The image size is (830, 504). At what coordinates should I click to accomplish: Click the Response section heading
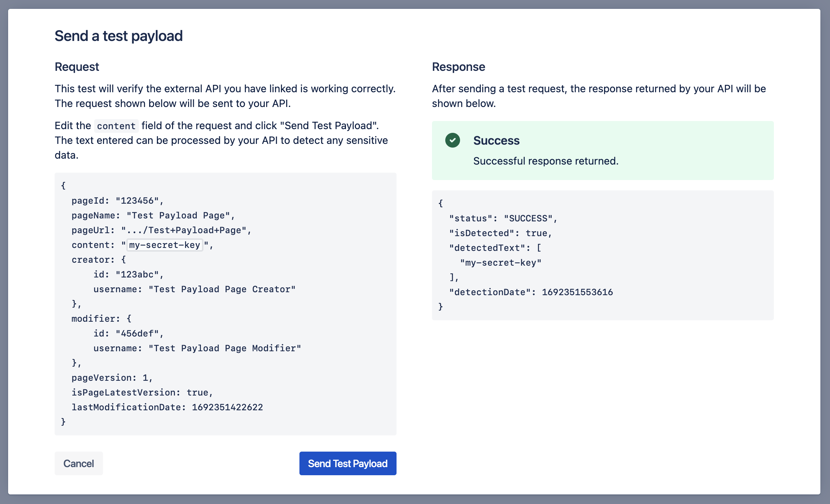point(458,67)
